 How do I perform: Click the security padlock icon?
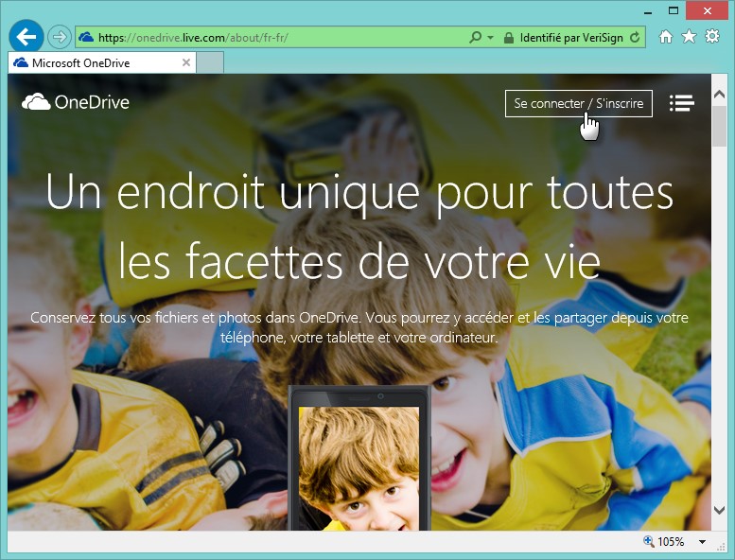(509, 38)
